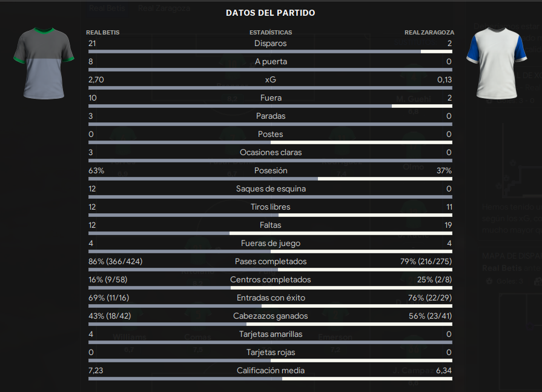The image size is (542, 392).
Task: Select the Pases completados row label
Action: [x=270, y=262]
